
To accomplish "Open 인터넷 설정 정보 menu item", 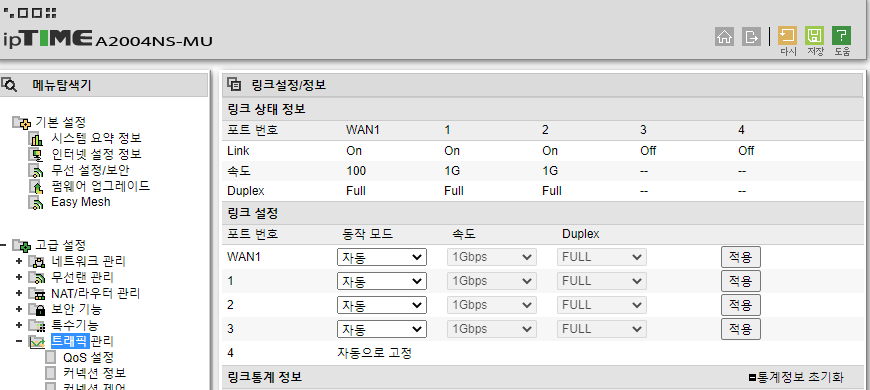I will pos(97,154).
